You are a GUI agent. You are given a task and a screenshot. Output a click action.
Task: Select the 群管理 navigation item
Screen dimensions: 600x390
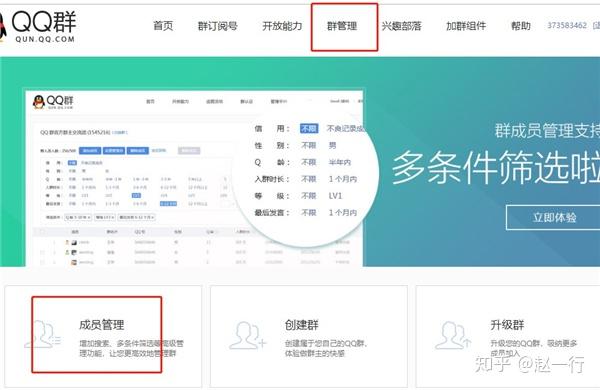[342, 26]
